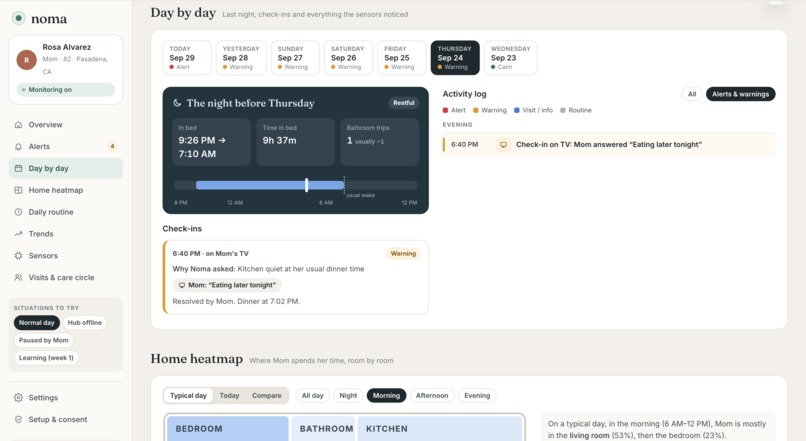Filter log to Alerts & warnings

click(740, 94)
